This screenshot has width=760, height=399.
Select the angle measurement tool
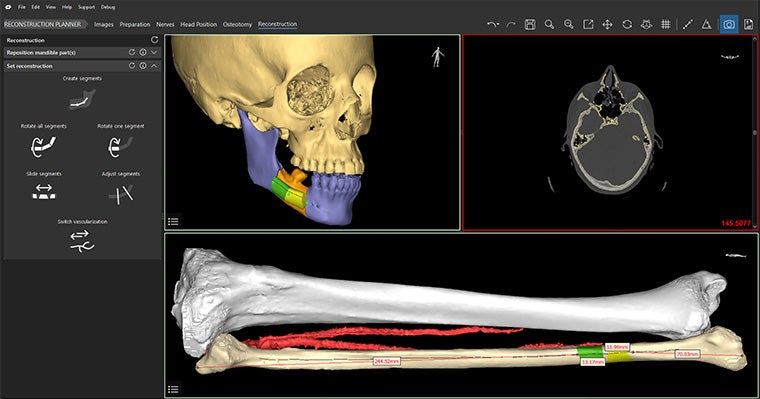click(706, 24)
